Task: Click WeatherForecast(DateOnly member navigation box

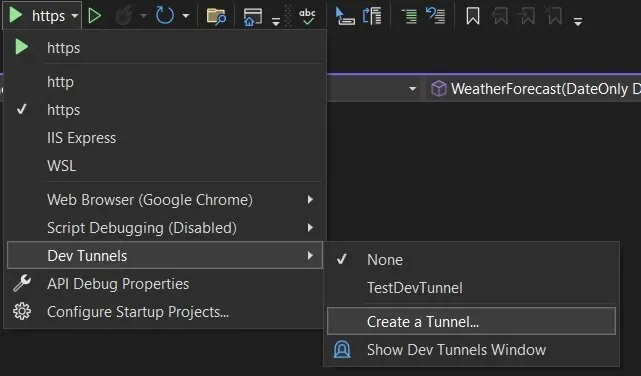Action: 534,89
